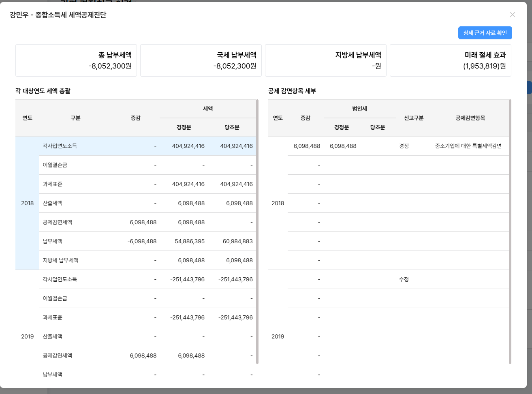Screen dimensions: 532x394
Task: Select the highlighted 2018 각사업연도소득 row label
Action: click(x=60, y=146)
